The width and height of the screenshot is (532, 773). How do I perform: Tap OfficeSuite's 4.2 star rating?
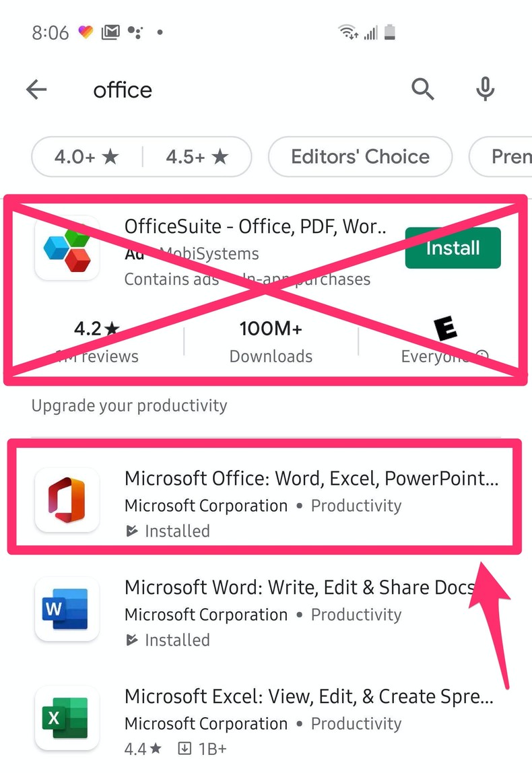(96, 329)
